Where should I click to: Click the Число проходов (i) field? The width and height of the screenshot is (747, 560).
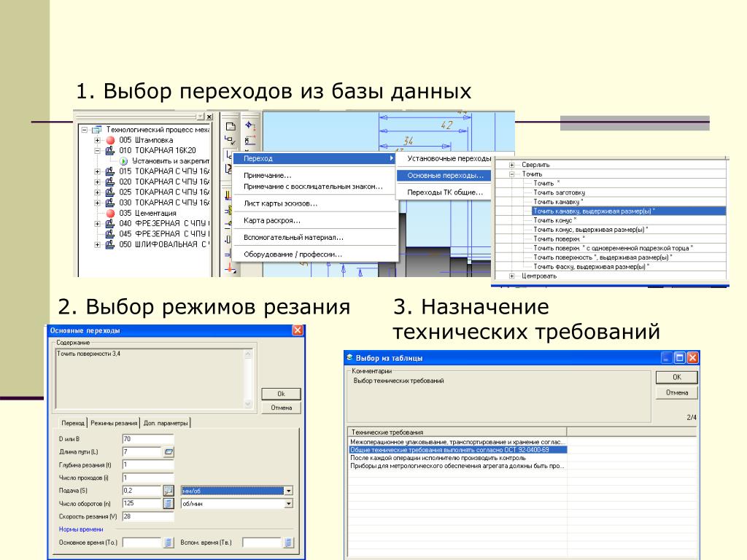(147, 478)
